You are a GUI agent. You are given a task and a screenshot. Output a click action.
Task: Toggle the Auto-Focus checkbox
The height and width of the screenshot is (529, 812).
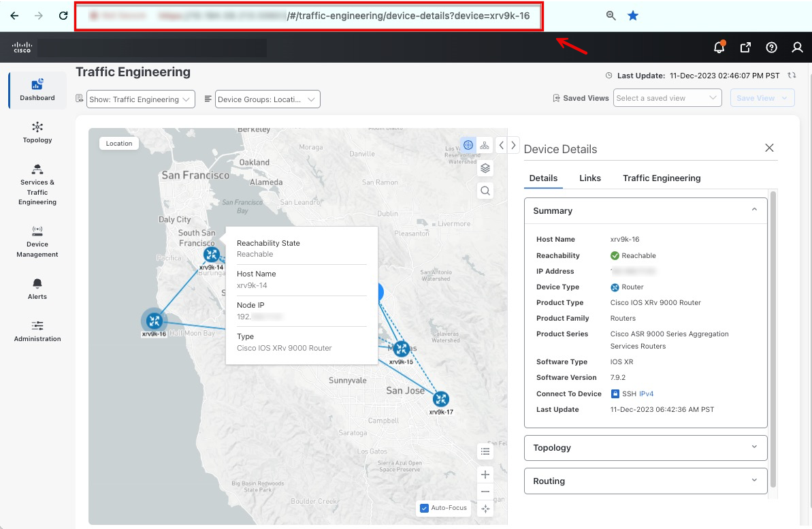(424, 508)
